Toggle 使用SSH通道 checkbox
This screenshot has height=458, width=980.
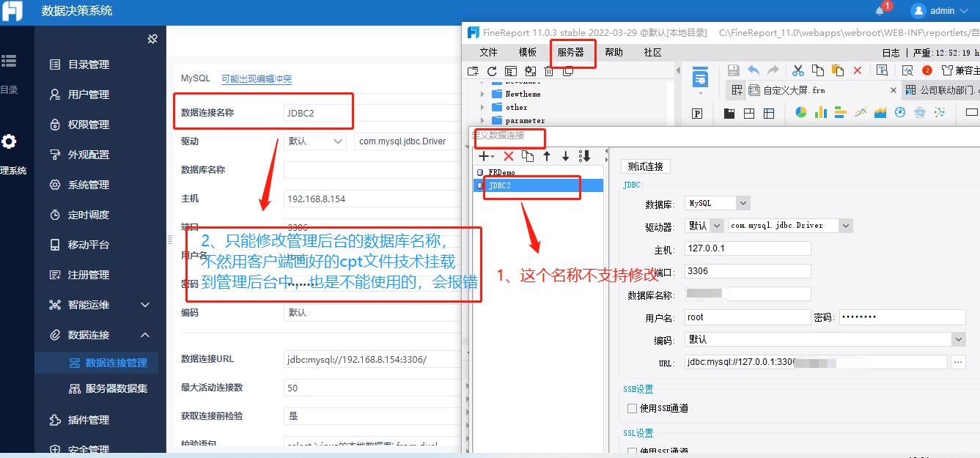tap(632, 408)
